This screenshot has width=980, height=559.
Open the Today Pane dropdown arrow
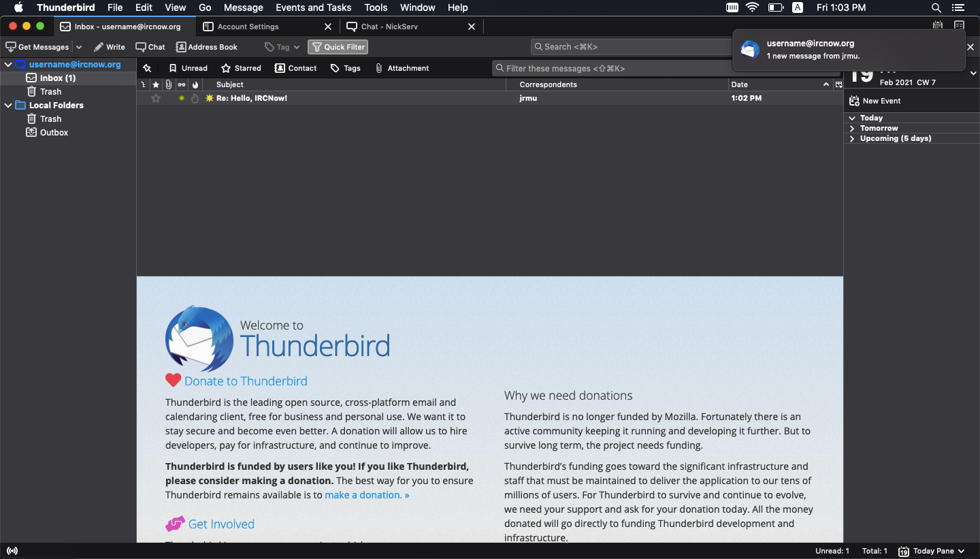[961, 551]
